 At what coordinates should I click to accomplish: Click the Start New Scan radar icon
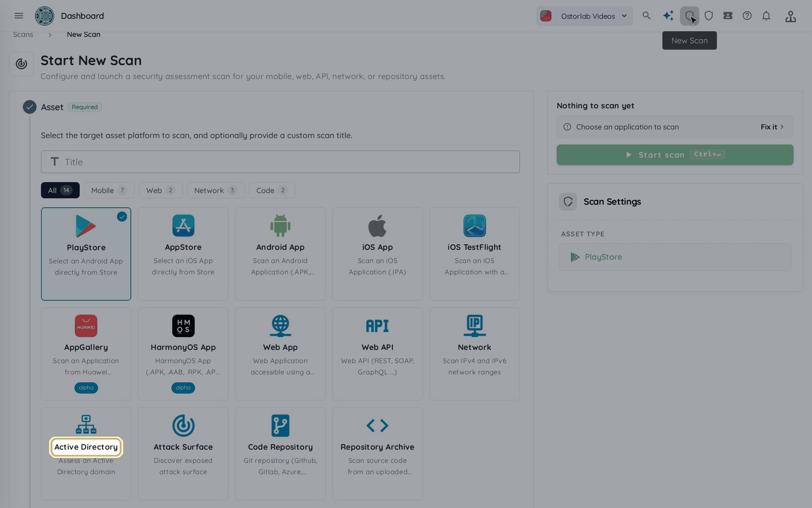(22, 64)
